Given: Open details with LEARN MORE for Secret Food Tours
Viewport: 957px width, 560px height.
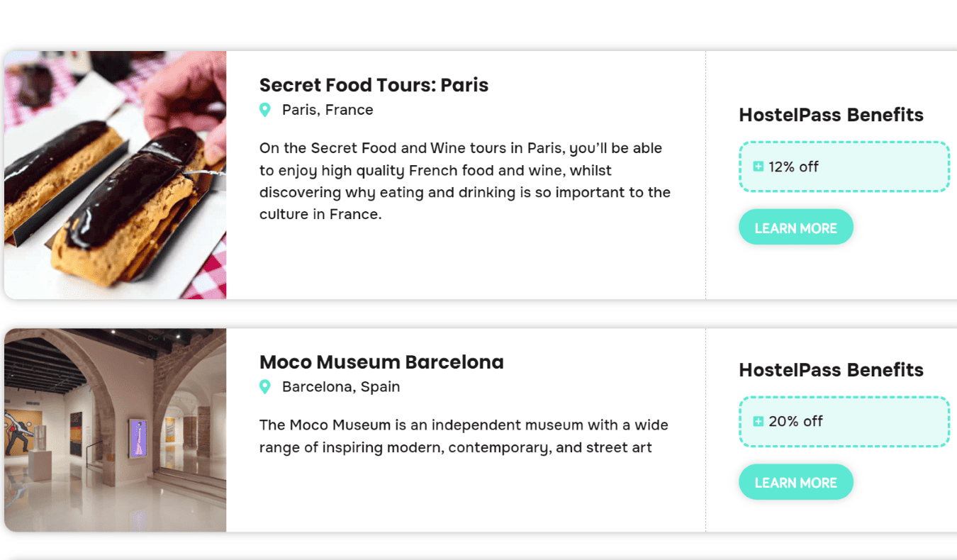Looking at the screenshot, I should tap(795, 227).
